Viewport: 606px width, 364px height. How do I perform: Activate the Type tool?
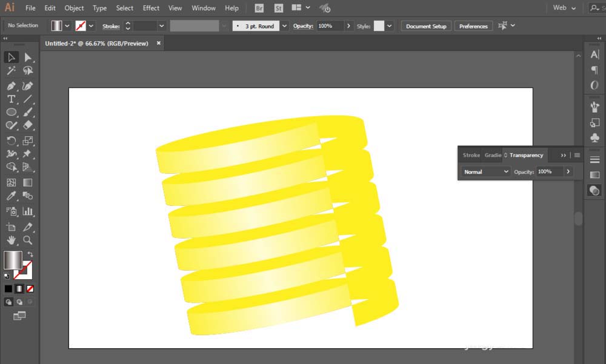(11, 99)
